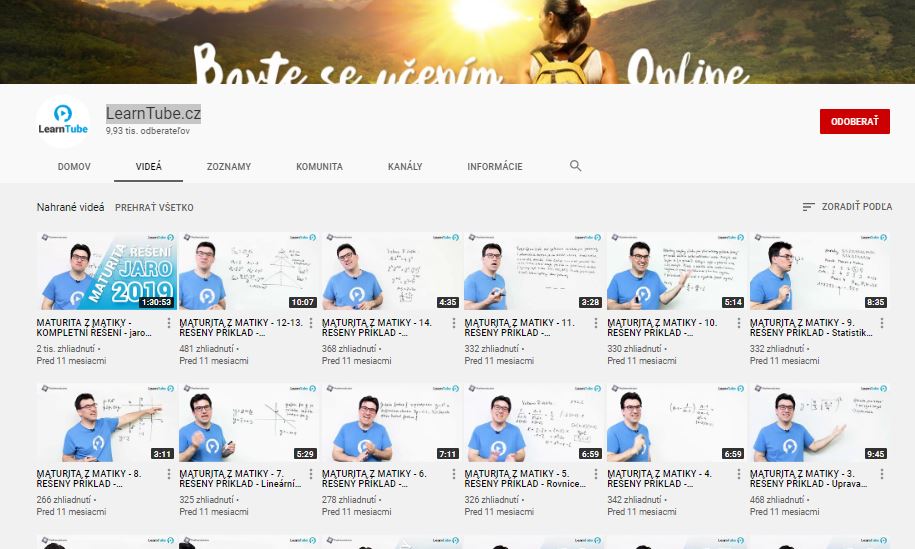
Task: Open options menu for KOMPLETNÍ ŘEŠENÍ jaro video
Action: (169, 323)
